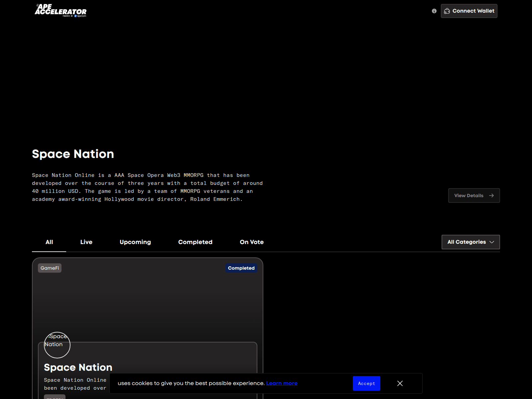Accept the cookies notice
532x399 pixels.
pos(366,383)
